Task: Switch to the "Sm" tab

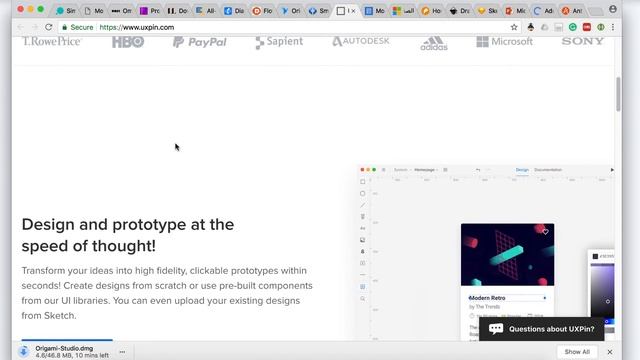Action: (318, 11)
